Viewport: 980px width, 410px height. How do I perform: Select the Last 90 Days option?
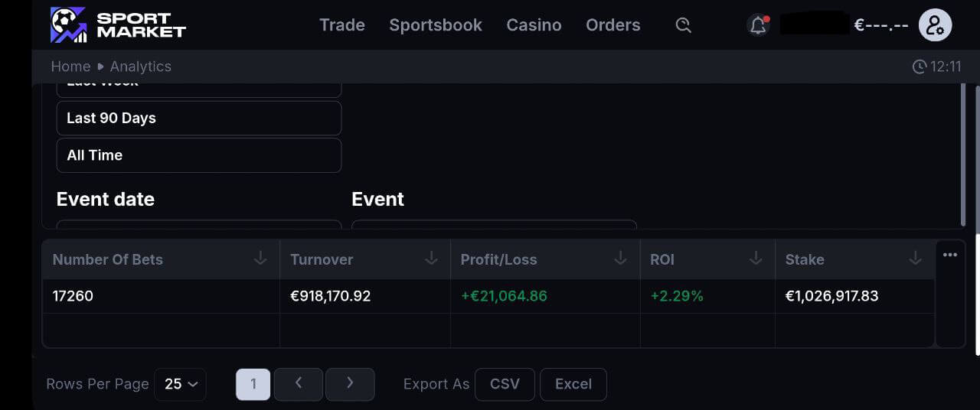(x=198, y=118)
